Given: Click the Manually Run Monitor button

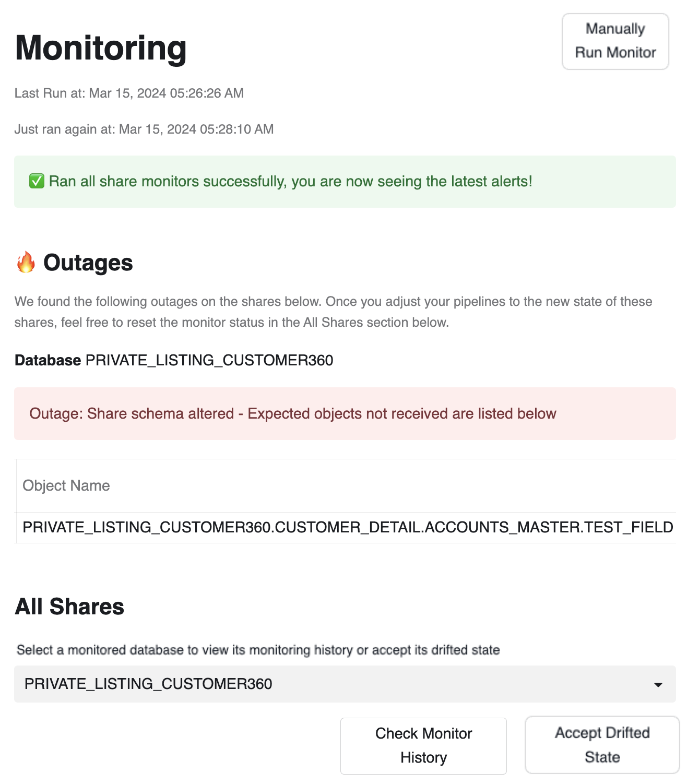Looking at the screenshot, I should point(615,41).
